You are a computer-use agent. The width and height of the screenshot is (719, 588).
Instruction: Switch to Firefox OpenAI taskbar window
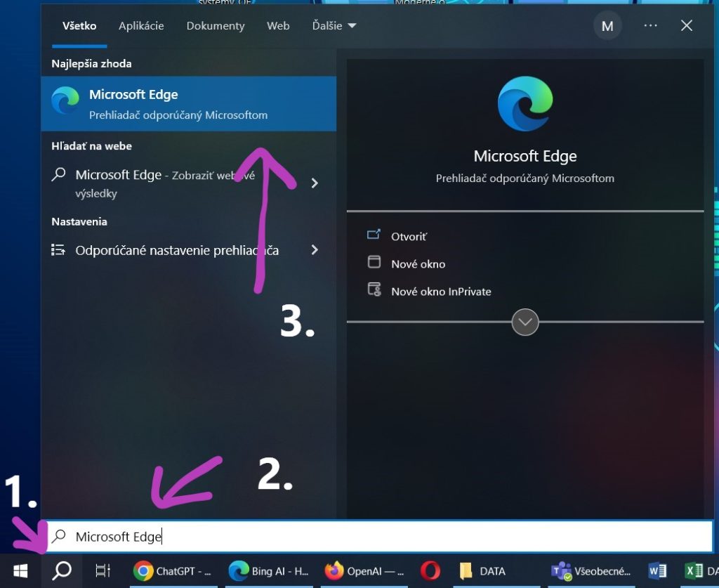click(x=364, y=571)
